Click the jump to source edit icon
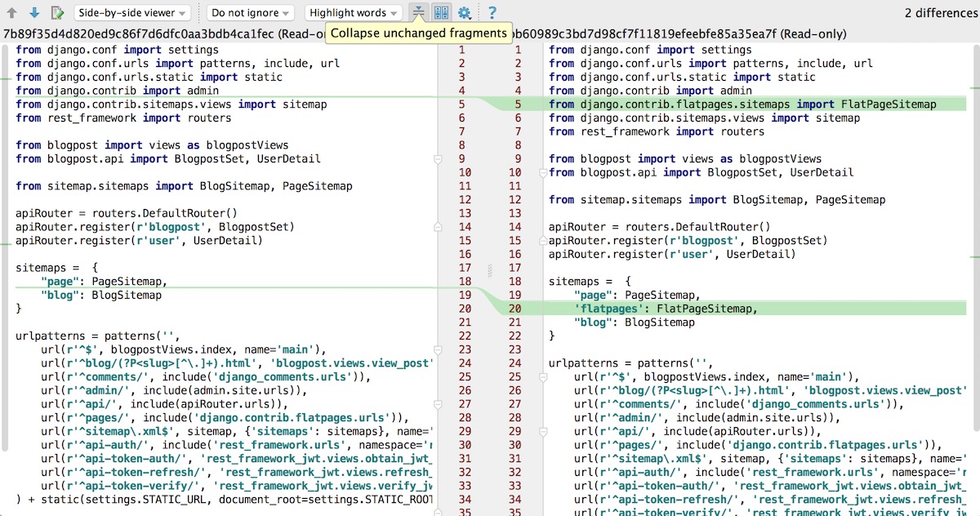The width and height of the screenshot is (980, 516). pos(57,12)
